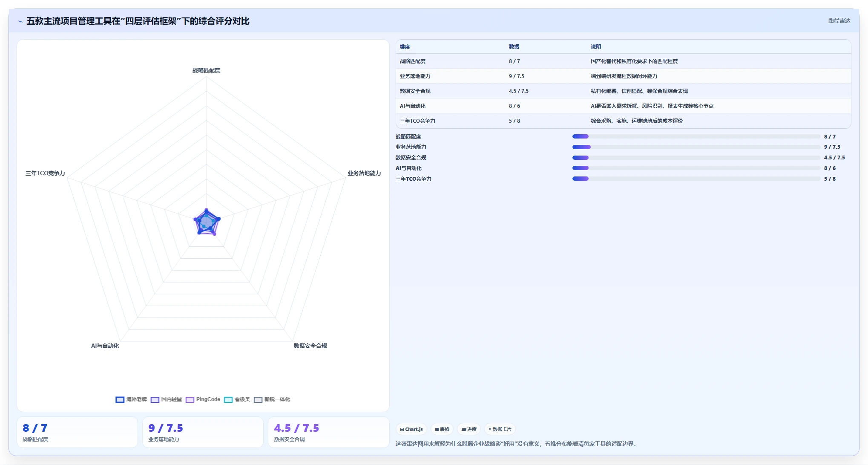The width and height of the screenshot is (868, 465).
Task: Click the AI与自动化 cell in the table
Action: click(x=413, y=106)
